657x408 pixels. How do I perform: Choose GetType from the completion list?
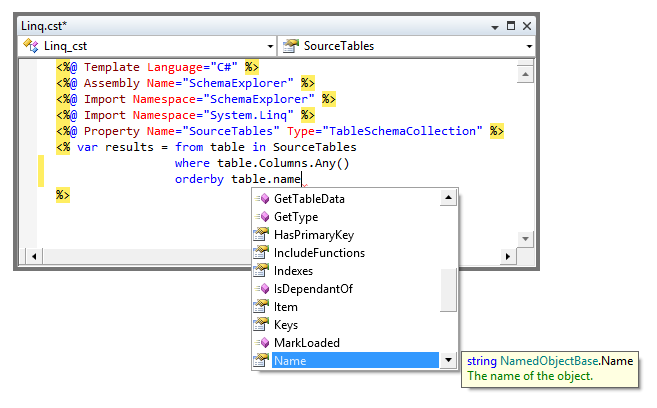296,217
